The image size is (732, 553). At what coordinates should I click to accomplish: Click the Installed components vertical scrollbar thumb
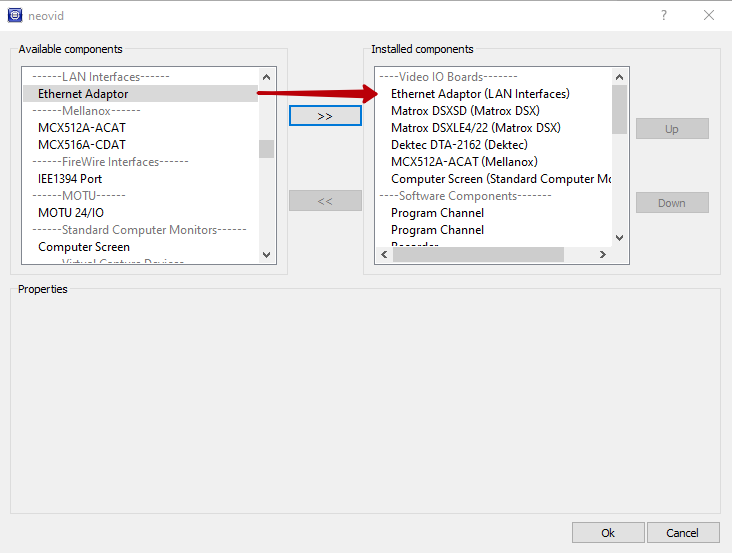point(619,109)
